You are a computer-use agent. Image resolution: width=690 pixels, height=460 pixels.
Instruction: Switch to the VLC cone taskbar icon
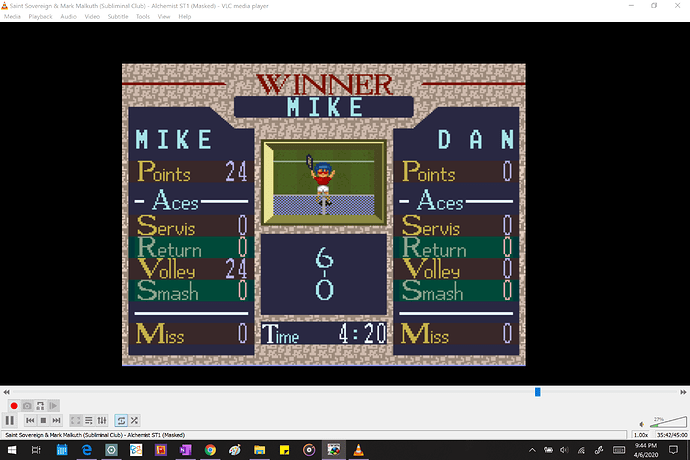coord(359,450)
